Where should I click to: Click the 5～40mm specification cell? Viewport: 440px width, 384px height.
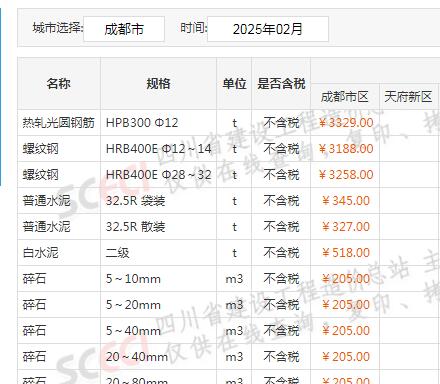(x=158, y=331)
